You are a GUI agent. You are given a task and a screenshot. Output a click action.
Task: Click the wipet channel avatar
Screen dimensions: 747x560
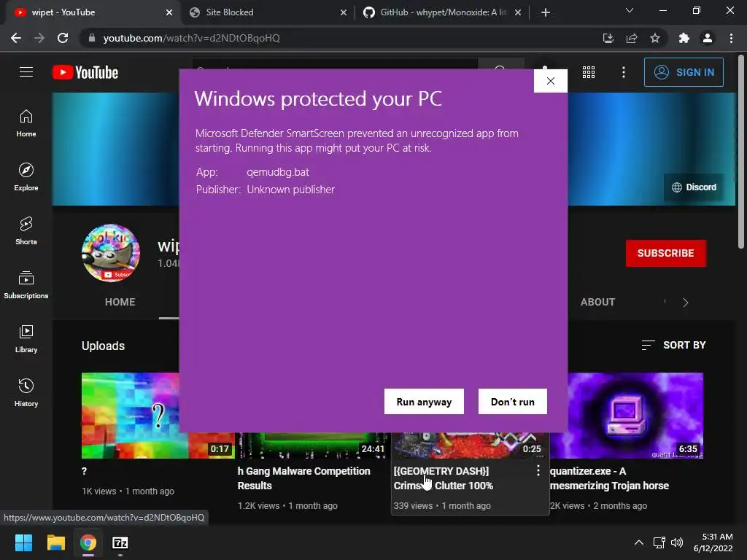coord(111,253)
